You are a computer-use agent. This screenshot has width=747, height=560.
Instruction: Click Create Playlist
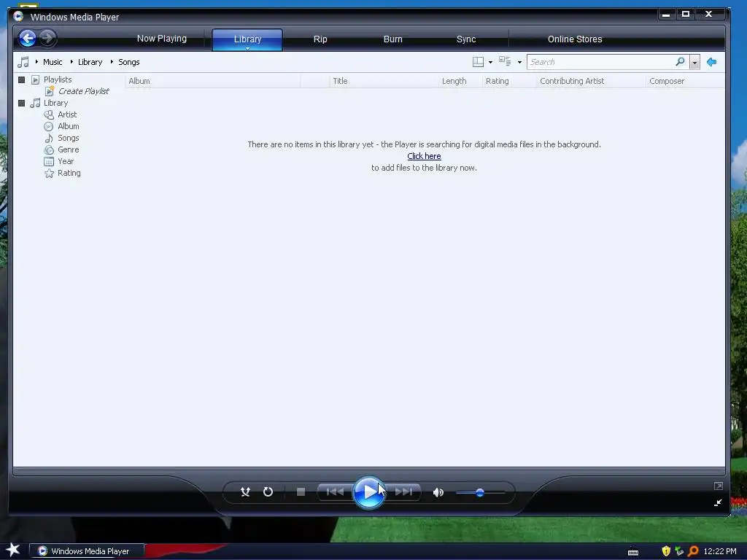[x=83, y=91]
